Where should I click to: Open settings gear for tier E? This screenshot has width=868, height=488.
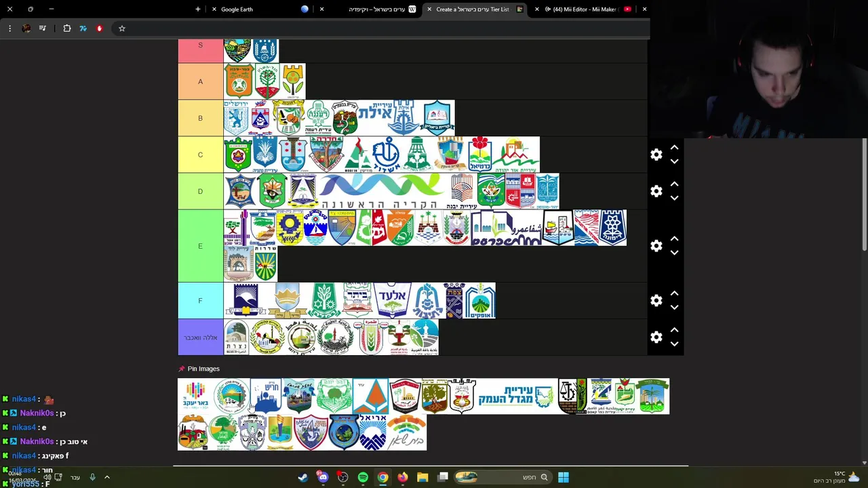click(x=656, y=246)
